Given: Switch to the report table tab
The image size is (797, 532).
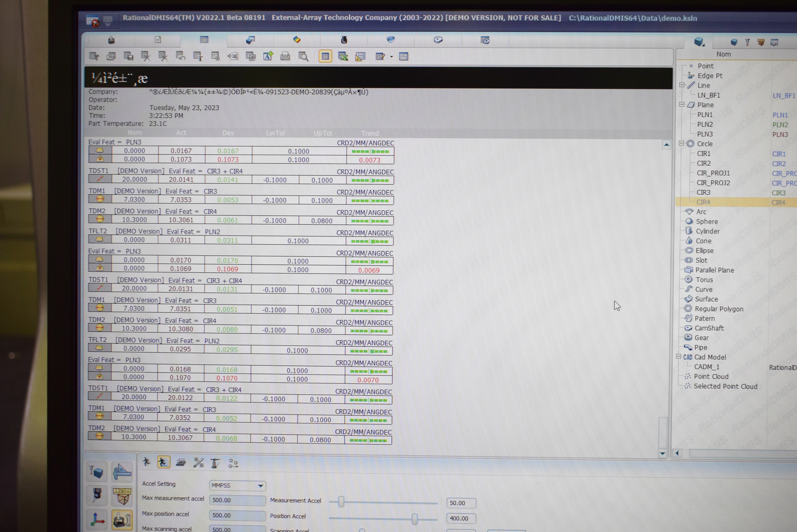Looking at the screenshot, I should 204,40.
